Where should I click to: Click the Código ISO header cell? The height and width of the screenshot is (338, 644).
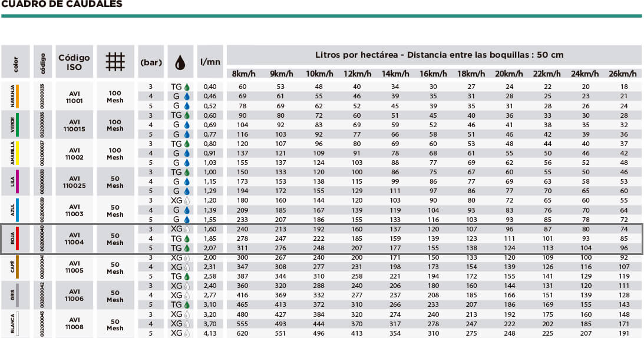pos(74,62)
